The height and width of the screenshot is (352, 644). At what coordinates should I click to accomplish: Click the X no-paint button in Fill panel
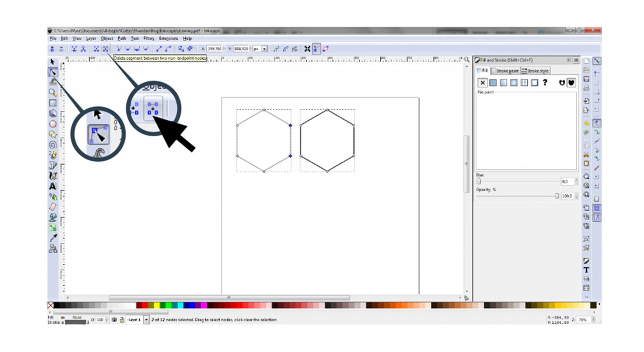[x=483, y=83]
